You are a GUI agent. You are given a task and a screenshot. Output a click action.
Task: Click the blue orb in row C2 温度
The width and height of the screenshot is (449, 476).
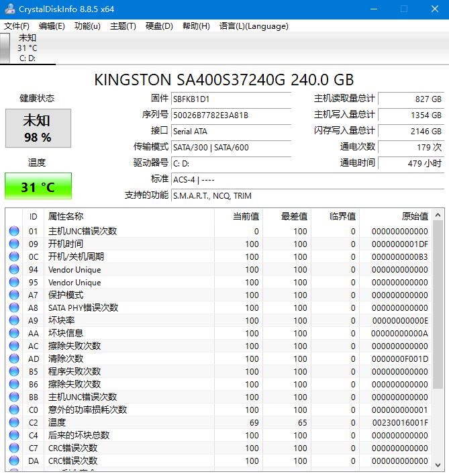coord(14,422)
